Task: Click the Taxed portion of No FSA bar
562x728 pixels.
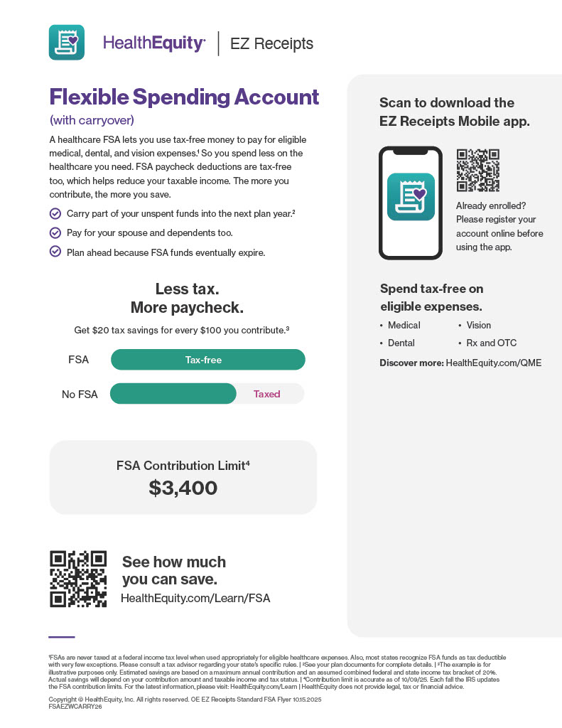Action: point(268,394)
